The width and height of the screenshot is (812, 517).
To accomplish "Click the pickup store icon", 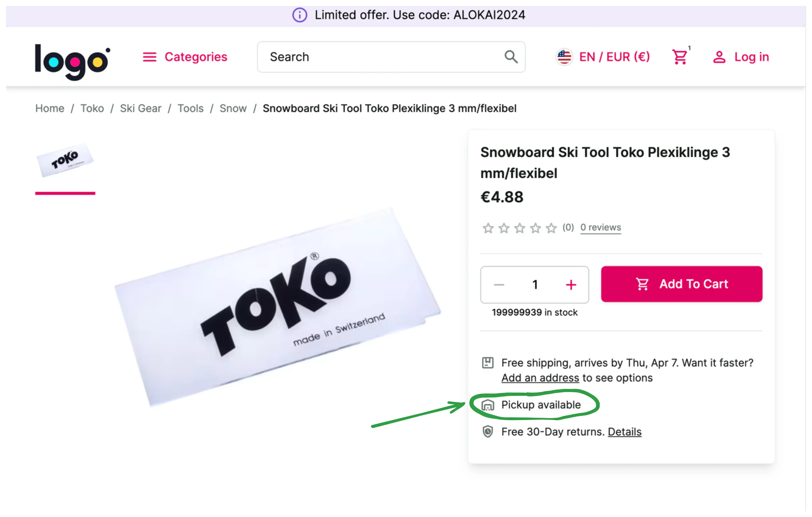I will [x=488, y=405].
